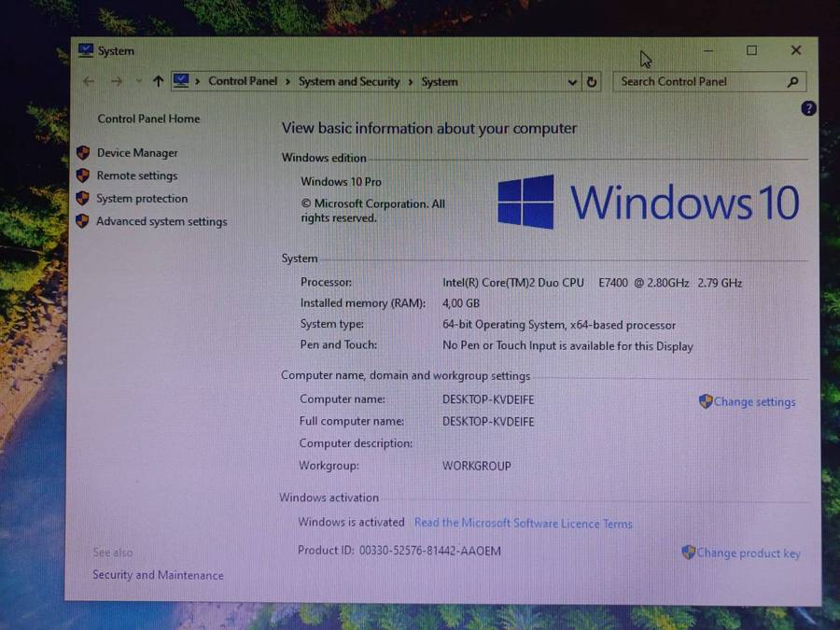Select Control Panel Home
The image size is (840, 630).
tap(147, 119)
